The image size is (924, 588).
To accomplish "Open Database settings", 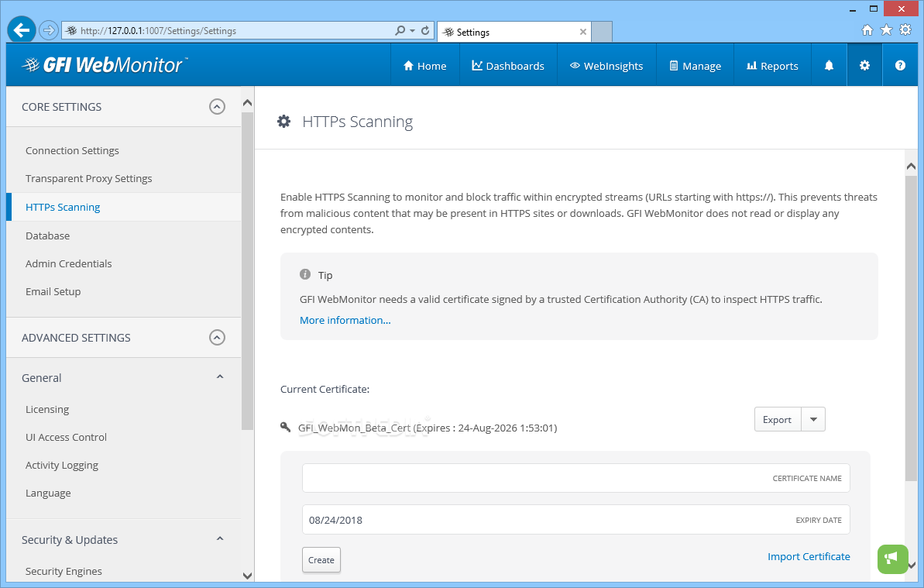I will point(47,236).
